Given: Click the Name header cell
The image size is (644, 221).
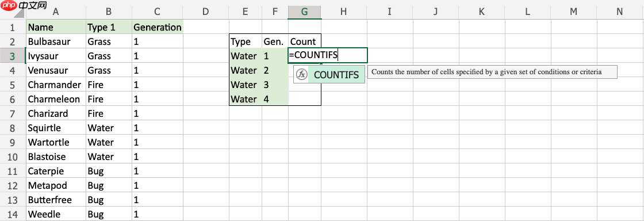Looking at the screenshot, I should point(56,28).
